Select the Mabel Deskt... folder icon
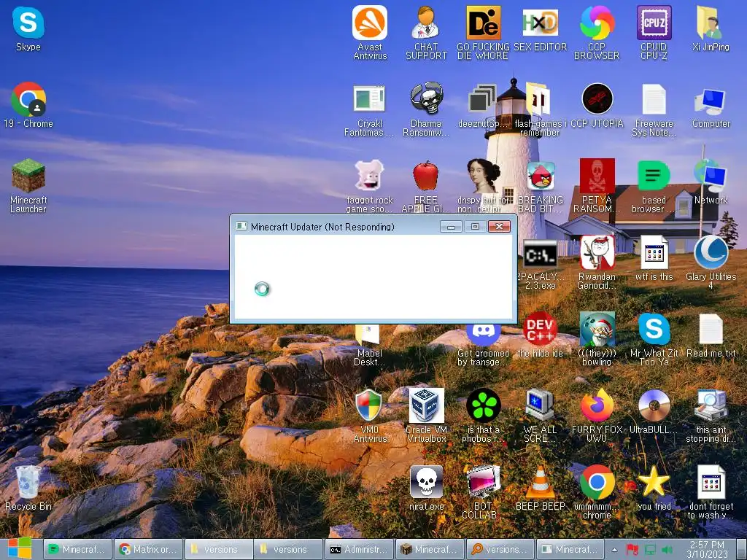The height and width of the screenshot is (560, 747). pyautogui.click(x=370, y=345)
